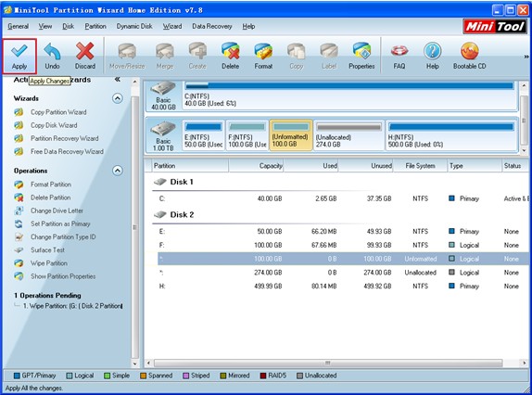Click the disk map down scroll arrow
The width and height of the screenshot is (532, 395).
[x=524, y=149]
